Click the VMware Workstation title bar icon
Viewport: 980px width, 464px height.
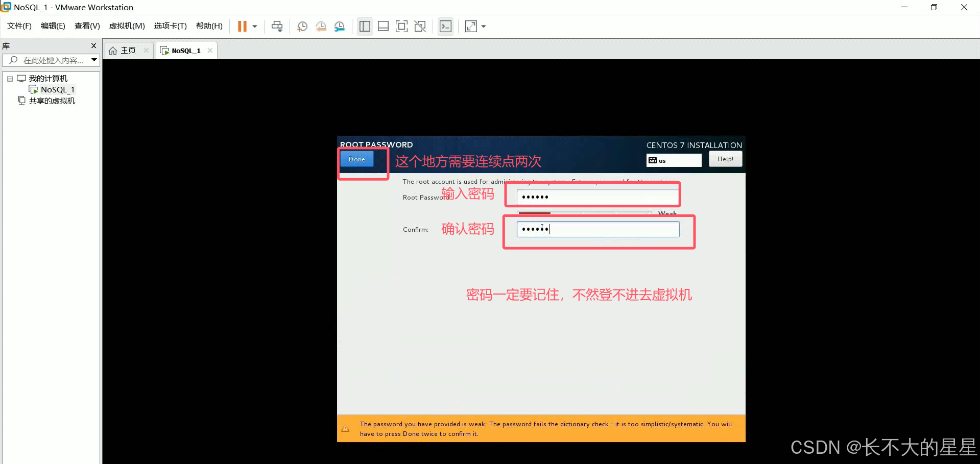6,7
